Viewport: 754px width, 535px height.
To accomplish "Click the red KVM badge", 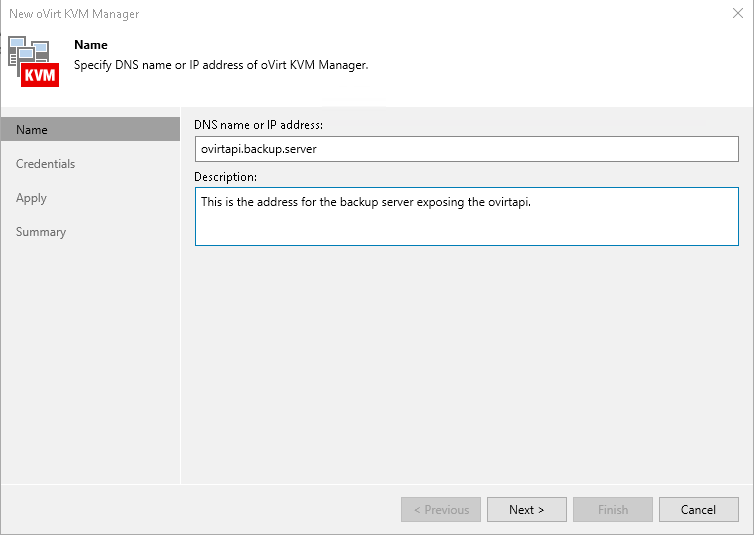I will pyautogui.click(x=39, y=75).
